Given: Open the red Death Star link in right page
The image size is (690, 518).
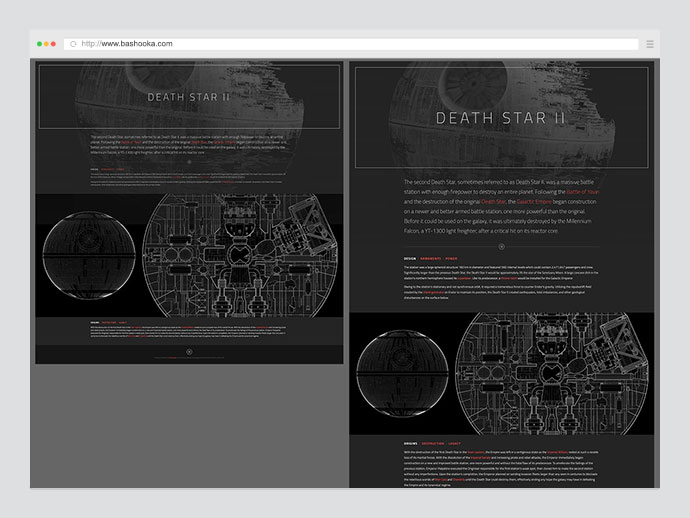Looking at the screenshot, I should (x=493, y=202).
